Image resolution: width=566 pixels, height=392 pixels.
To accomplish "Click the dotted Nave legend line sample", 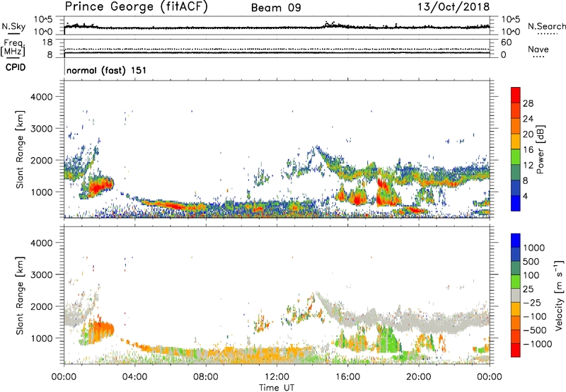I will (x=538, y=57).
